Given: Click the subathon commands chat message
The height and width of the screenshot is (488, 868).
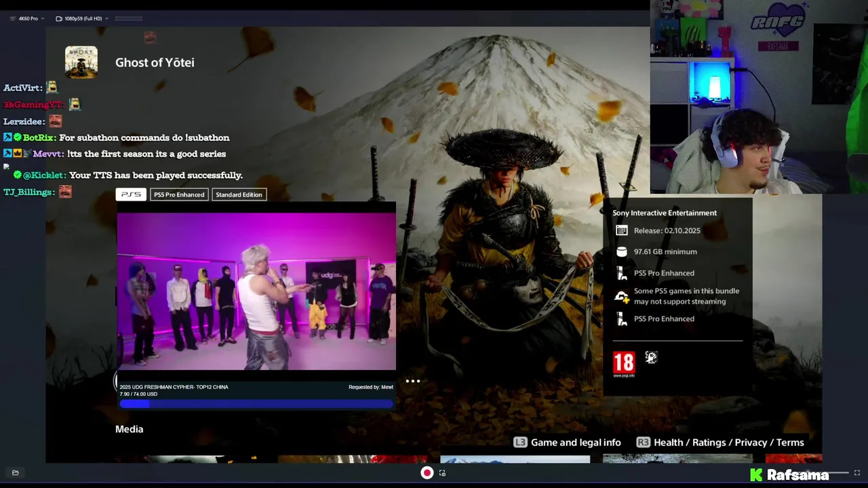Looking at the screenshot, I should 144,138.
